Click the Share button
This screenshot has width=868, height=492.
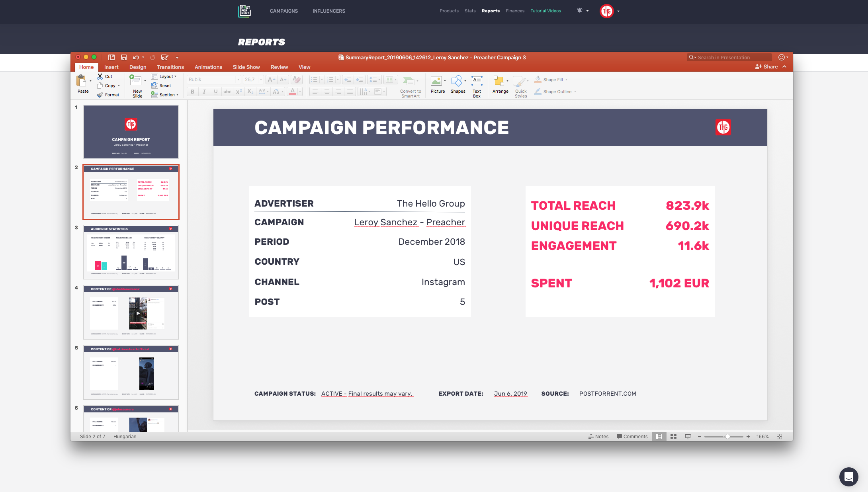click(766, 67)
